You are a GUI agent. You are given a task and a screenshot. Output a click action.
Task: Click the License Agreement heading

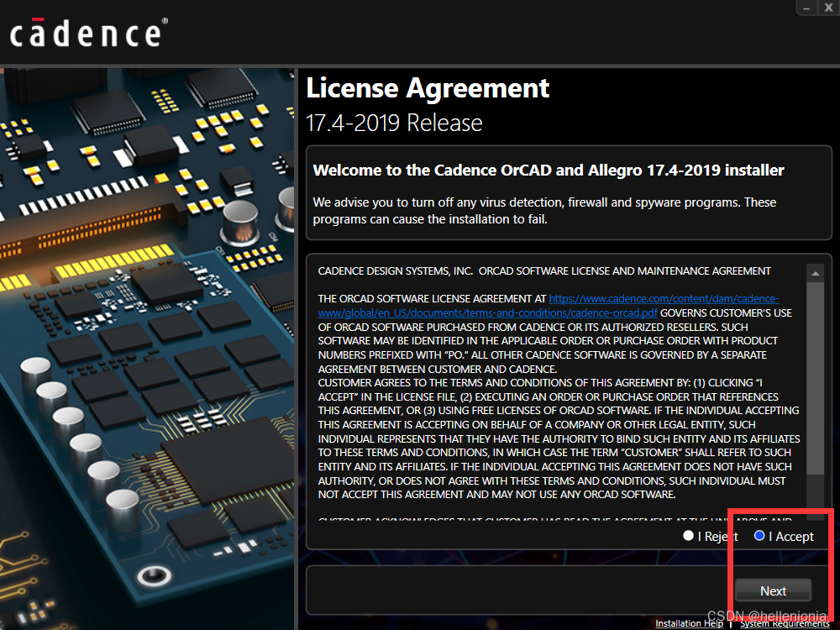click(428, 88)
